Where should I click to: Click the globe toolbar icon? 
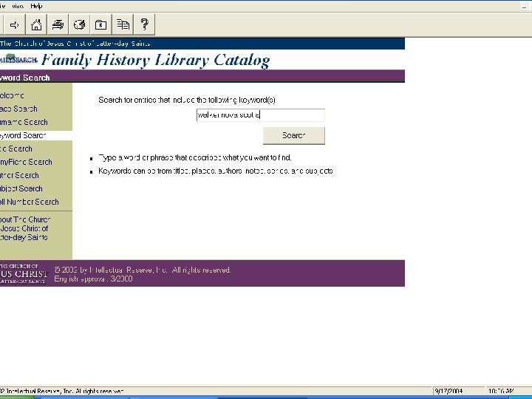[79, 25]
